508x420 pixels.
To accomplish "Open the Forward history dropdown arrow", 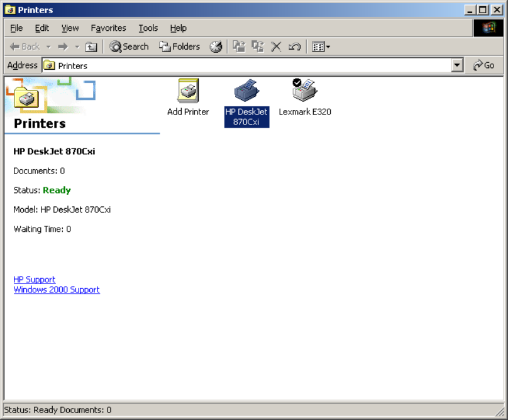I will (77, 47).
